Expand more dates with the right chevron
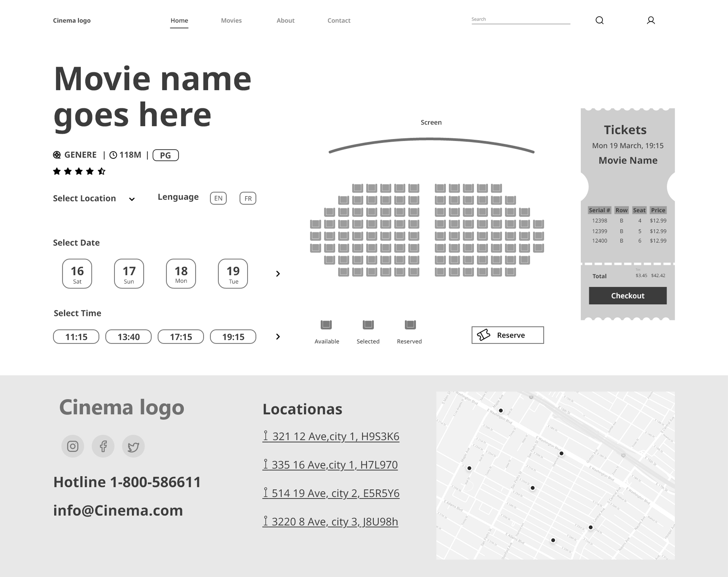Viewport: 728px width, 577px height. (x=278, y=274)
